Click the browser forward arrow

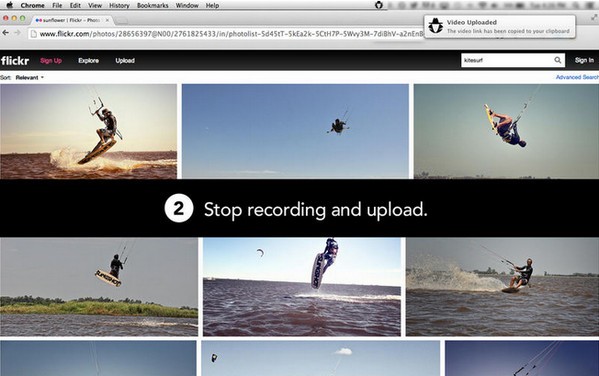click(x=18, y=33)
